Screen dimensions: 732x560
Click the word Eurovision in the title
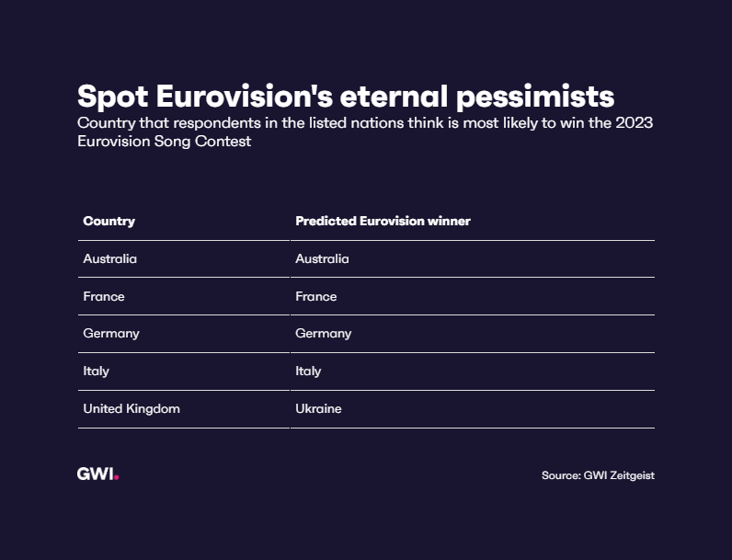(x=245, y=97)
